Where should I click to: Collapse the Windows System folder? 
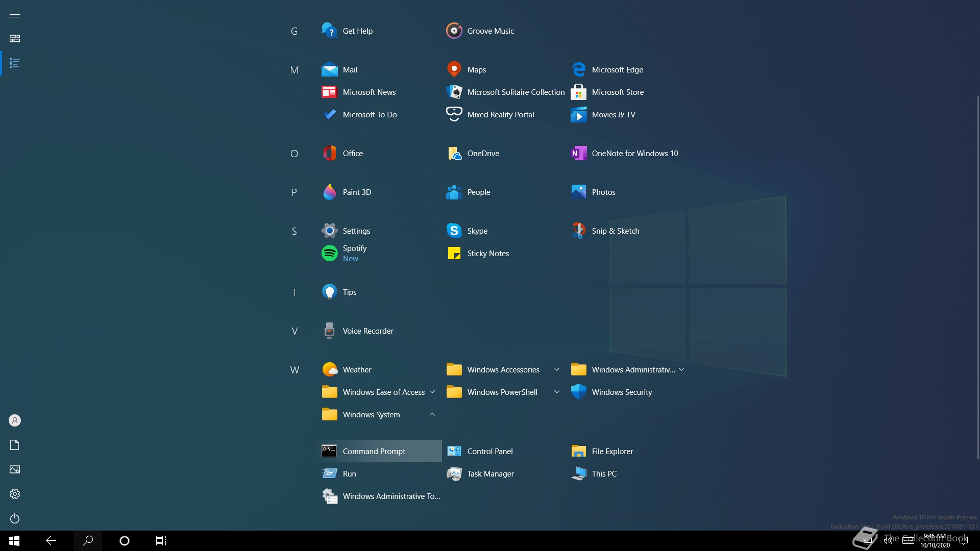[380, 415]
